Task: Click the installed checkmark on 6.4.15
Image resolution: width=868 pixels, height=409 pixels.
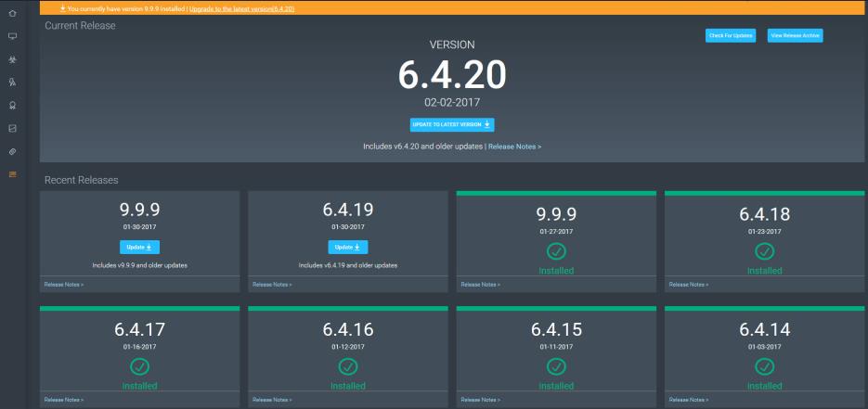Action: click(556, 365)
